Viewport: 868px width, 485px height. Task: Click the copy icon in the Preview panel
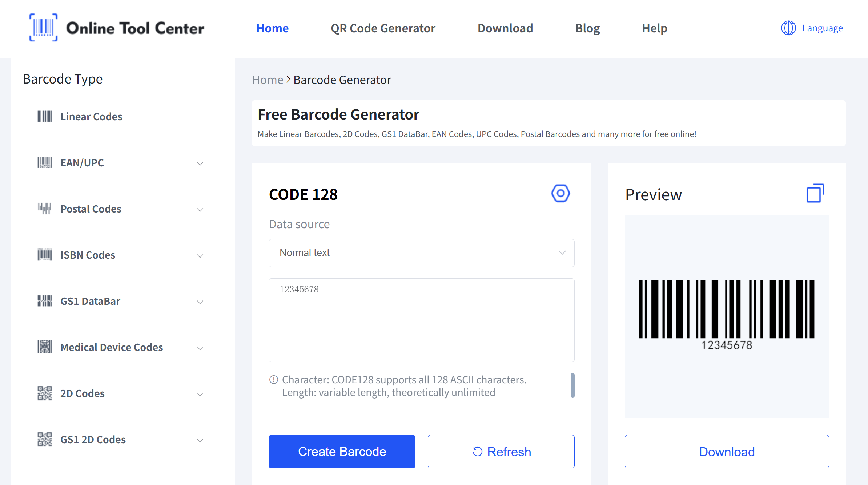(815, 193)
